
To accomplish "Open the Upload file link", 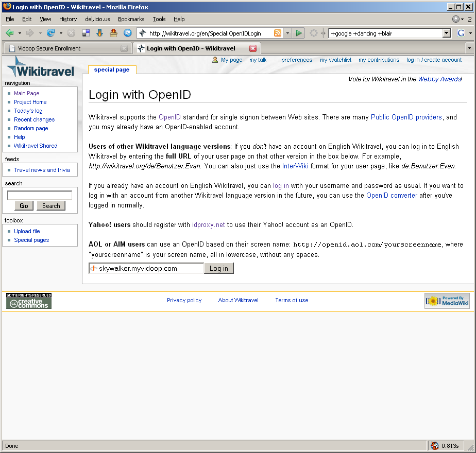I will pyautogui.click(x=27, y=231).
